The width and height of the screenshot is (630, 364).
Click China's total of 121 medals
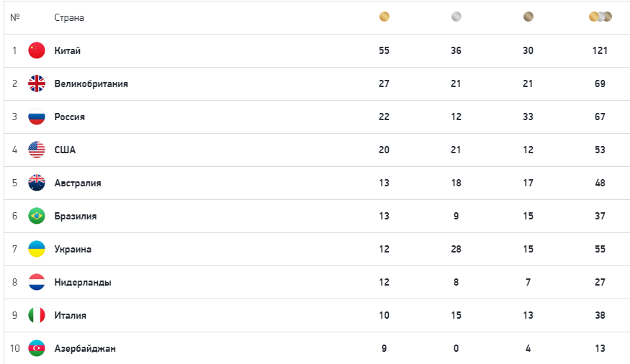tap(600, 50)
